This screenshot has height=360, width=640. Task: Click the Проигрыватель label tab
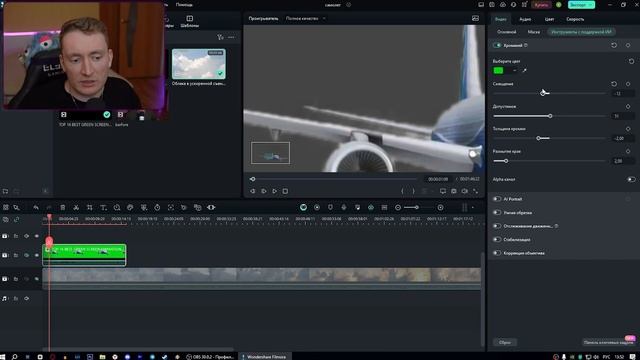[263, 18]
